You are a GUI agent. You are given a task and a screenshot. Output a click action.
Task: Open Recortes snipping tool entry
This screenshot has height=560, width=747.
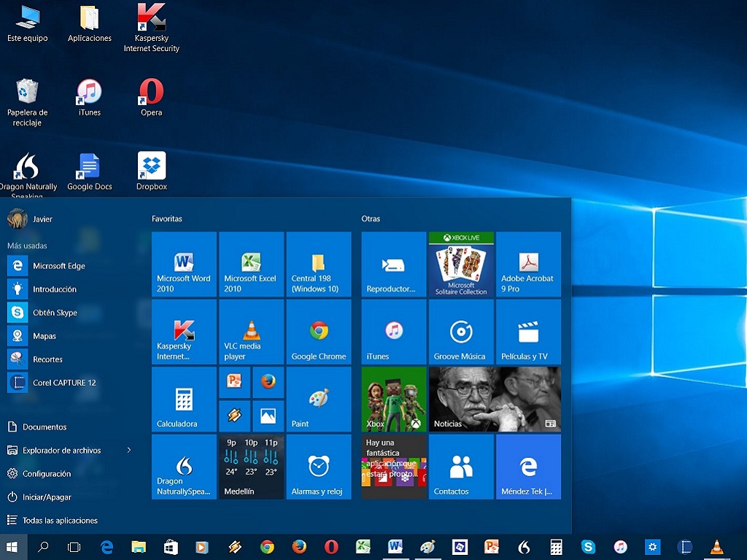35,359
